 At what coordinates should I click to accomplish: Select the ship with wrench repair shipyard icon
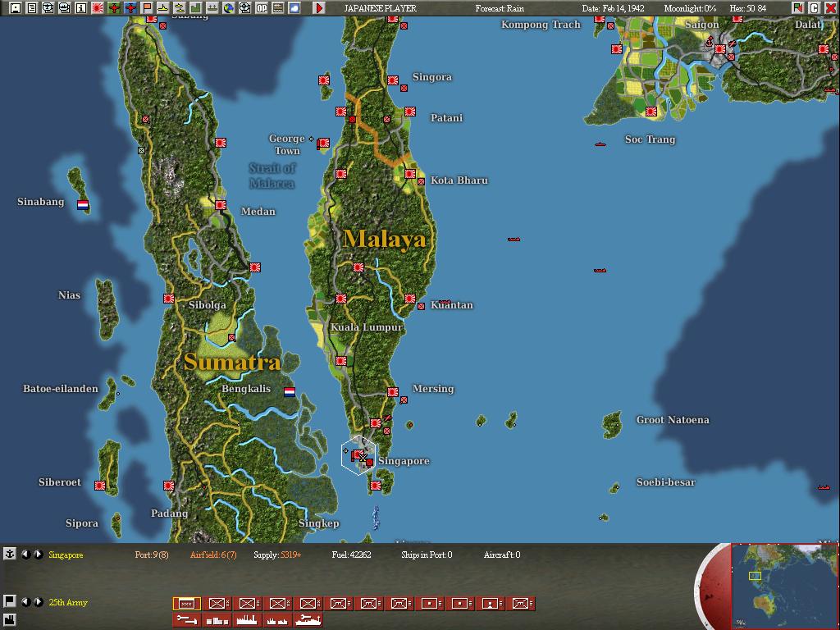[308, 620]
